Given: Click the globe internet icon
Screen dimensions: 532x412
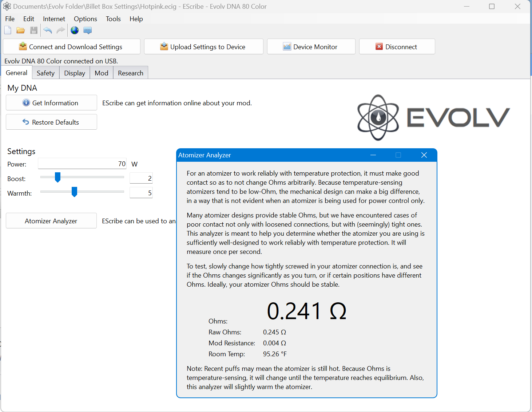Looking at the screenshot, I should click(x=75, y=30).
